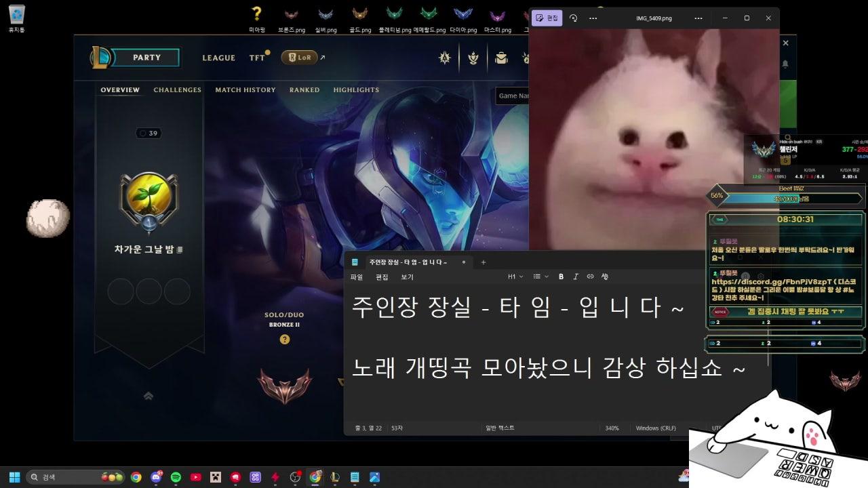Click the Game Name search field
This screenshot has height=488, width=868.
(513, 96)
